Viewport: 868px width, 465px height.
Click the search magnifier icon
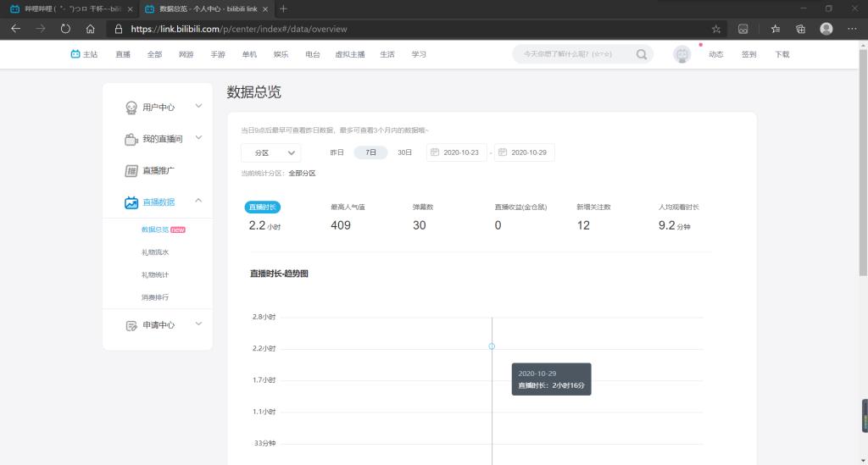point(642,54)
